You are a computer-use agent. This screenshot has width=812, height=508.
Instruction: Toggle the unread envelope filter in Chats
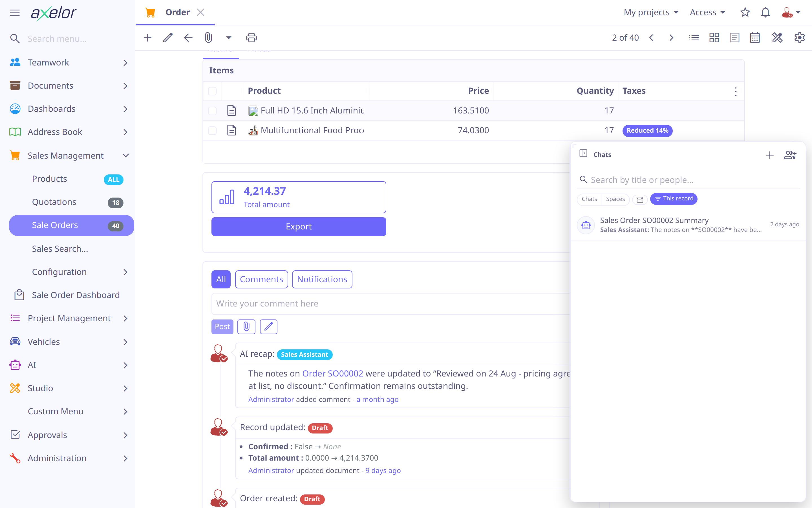[640, 200]
